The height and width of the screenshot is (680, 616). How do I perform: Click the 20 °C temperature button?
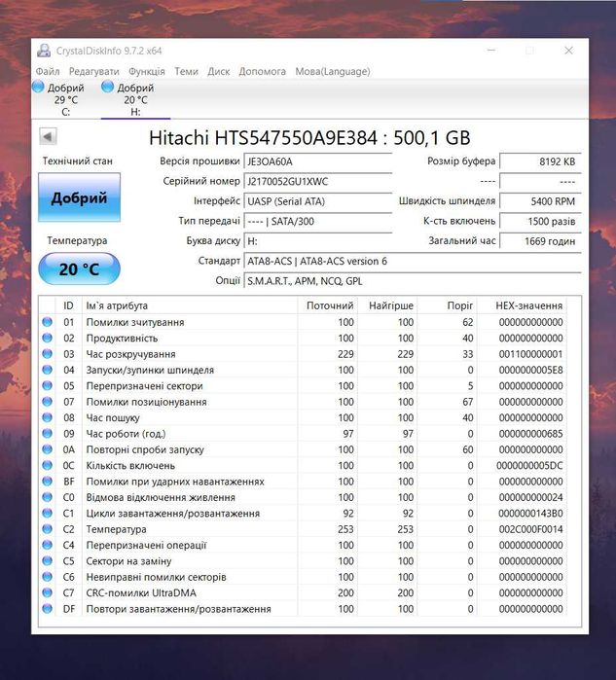click(79, 268)
